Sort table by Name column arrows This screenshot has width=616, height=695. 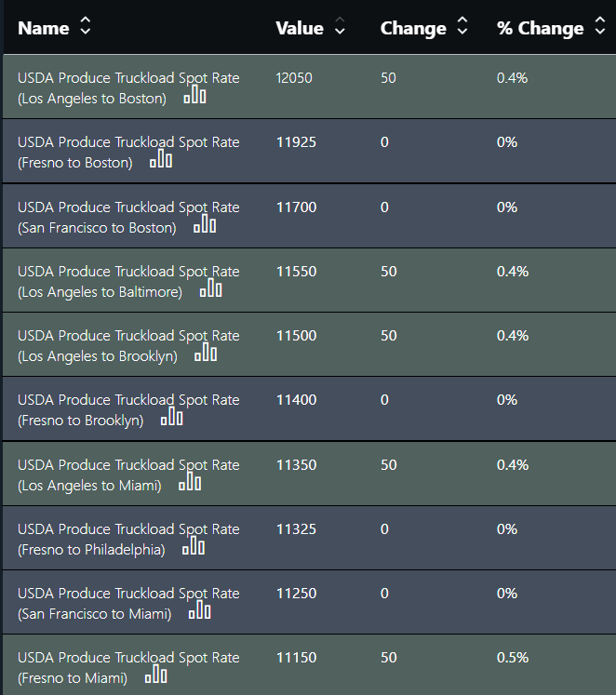(x=85, y=26)
